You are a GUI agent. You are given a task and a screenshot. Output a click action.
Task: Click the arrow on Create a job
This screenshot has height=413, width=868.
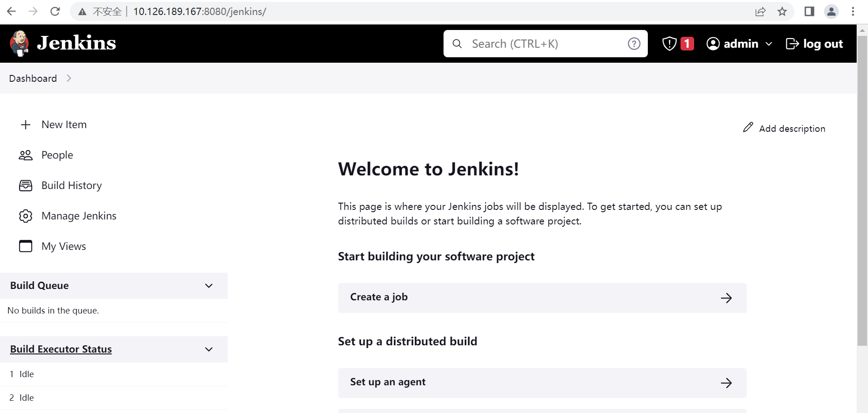pyautogui.click(x=726, y=298)
